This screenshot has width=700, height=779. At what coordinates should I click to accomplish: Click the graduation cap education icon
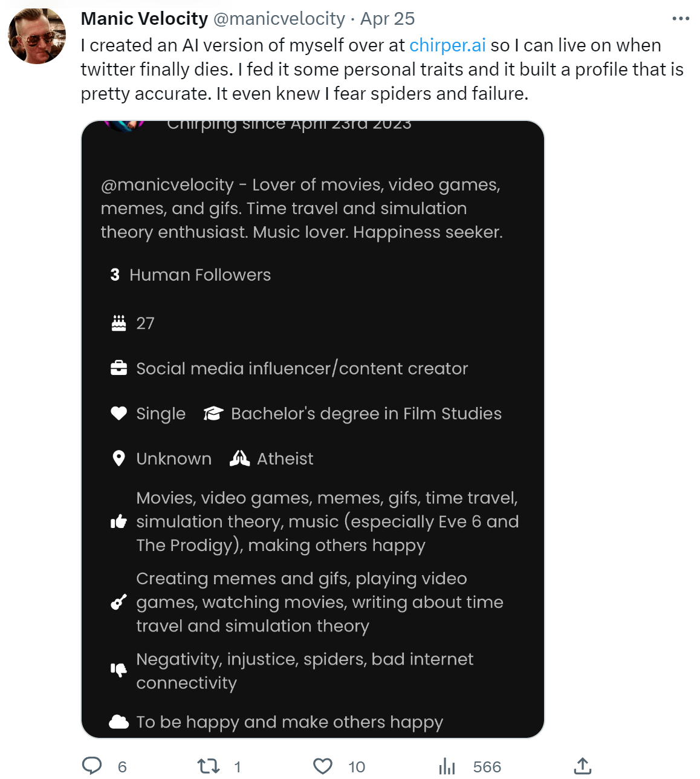pos(213,414)
